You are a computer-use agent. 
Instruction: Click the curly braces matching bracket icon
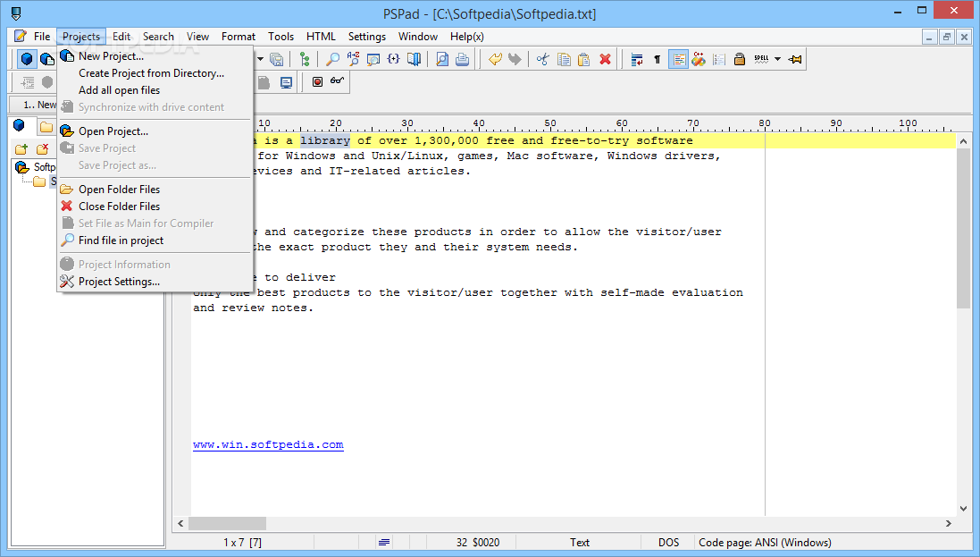pos(393,59)
